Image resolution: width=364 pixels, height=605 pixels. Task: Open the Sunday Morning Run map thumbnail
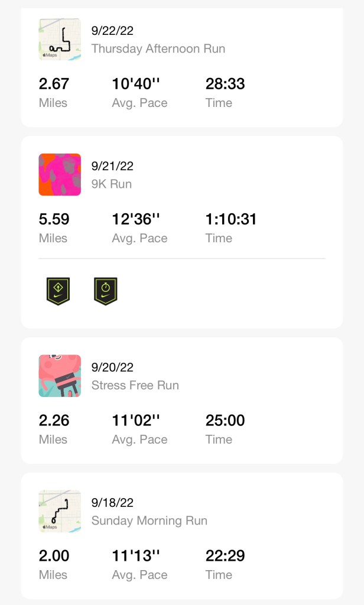click(60, 511)
